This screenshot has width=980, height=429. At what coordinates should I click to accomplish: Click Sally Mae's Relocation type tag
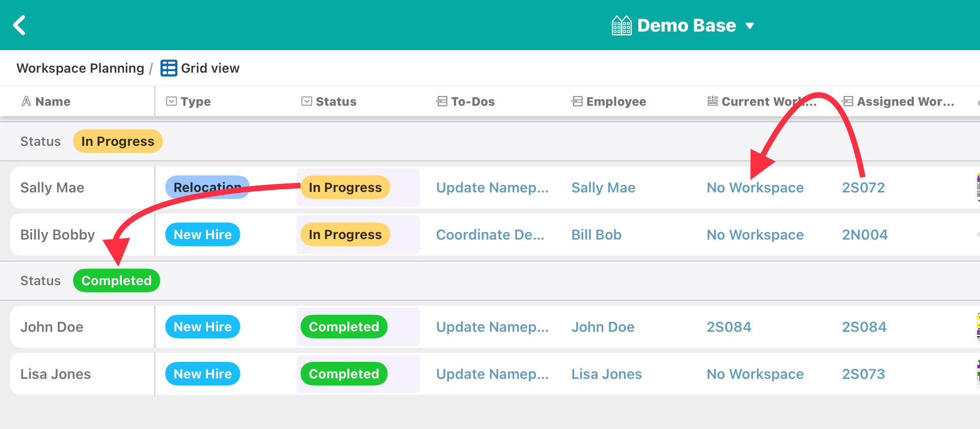pyautogui.click(x=207, y=187)
